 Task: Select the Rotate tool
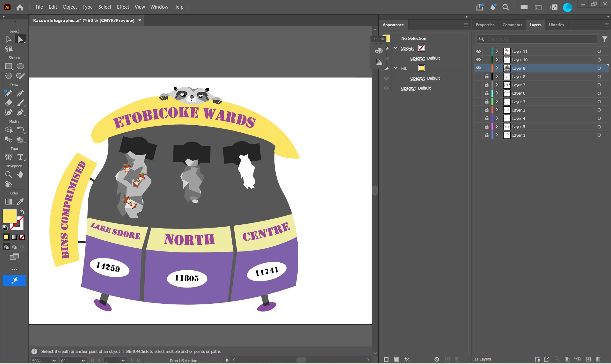pyautogui.click(x=20, y=130)
